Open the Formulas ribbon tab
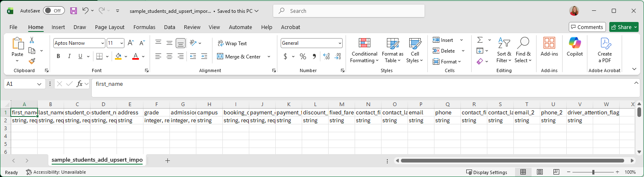This screenshot has width=644, height=177. 144,27
